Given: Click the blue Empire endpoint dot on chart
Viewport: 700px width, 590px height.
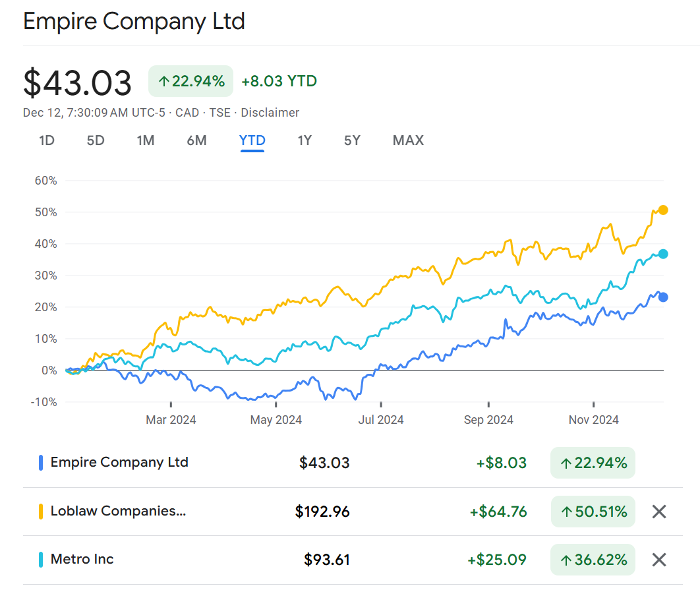Looking at the screenshot, I should pyautogui.click(x=663, y=297).
